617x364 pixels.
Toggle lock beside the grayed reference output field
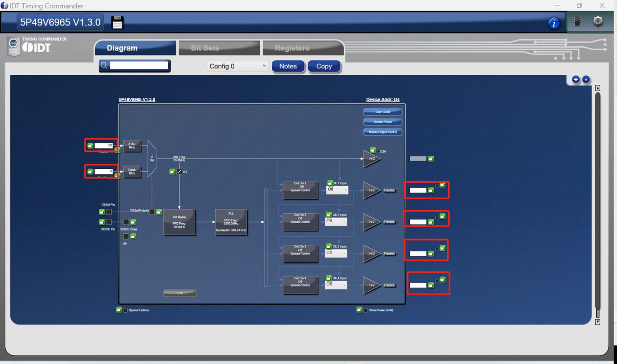(431, 158)
